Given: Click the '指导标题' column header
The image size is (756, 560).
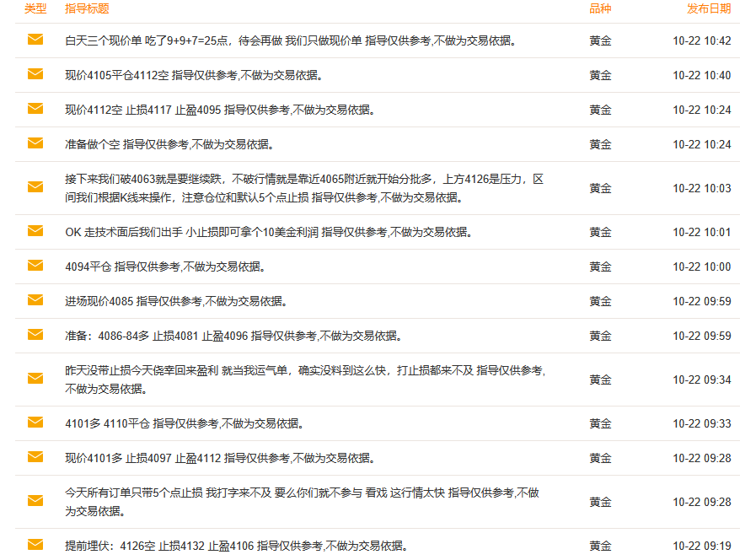Looking at the screenshot, I should coord(87,8).
